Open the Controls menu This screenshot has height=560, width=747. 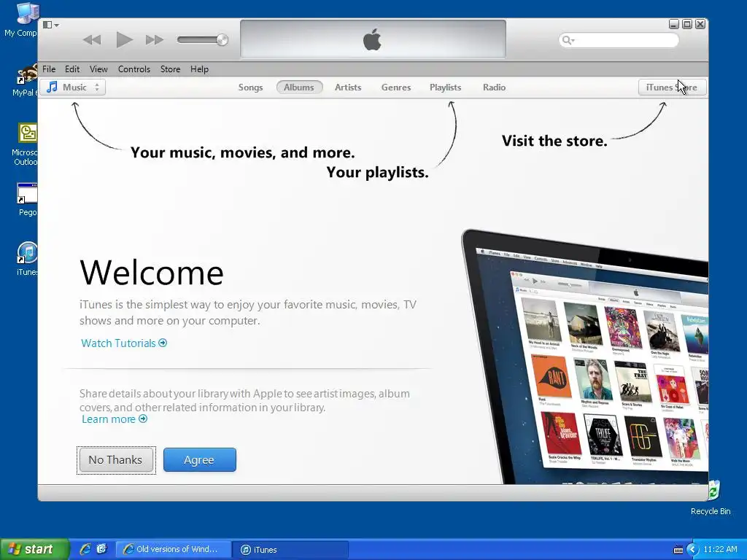134,69
